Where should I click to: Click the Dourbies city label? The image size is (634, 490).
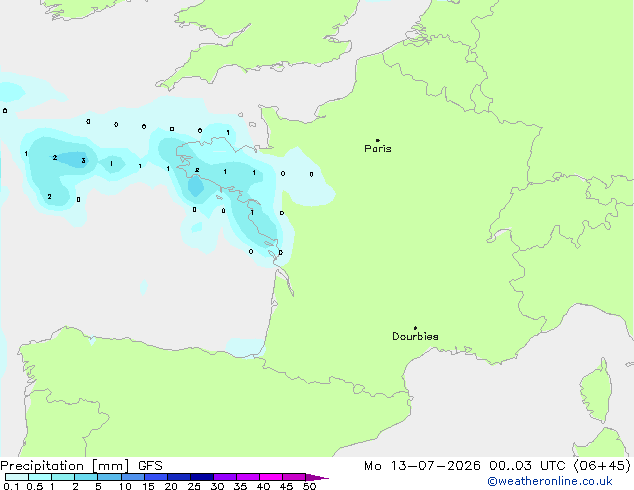[415, 336]
